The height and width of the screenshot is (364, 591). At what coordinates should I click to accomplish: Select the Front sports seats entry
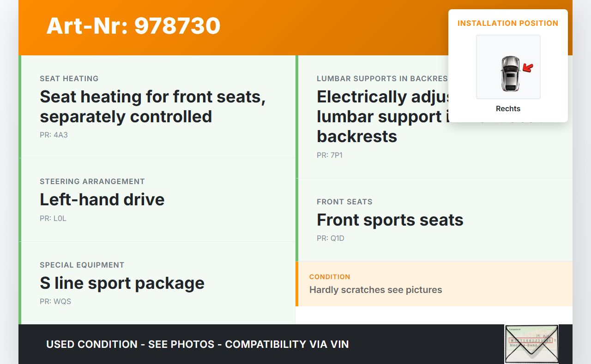(x=390, y=220)
